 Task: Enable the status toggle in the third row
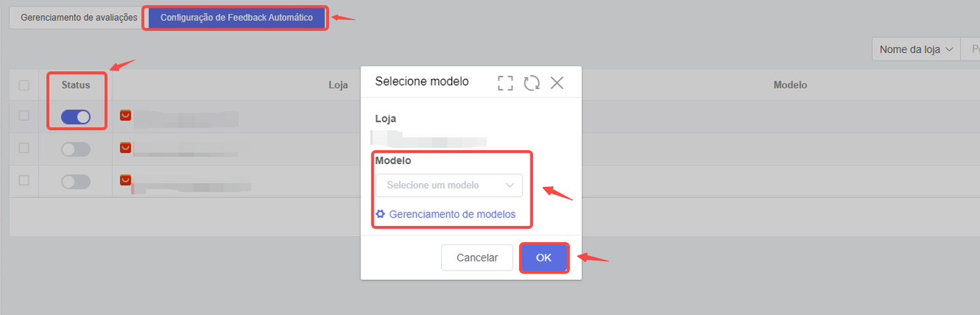click(76, 182)
